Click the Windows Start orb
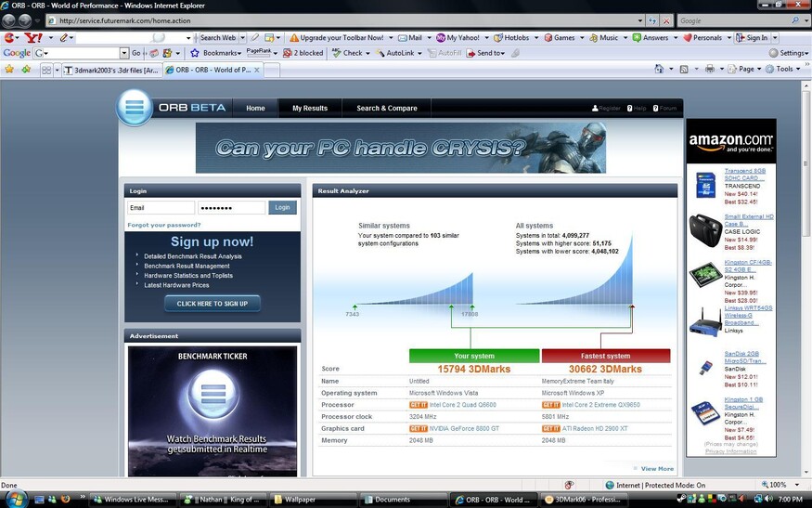 click(x=15, y=498)
